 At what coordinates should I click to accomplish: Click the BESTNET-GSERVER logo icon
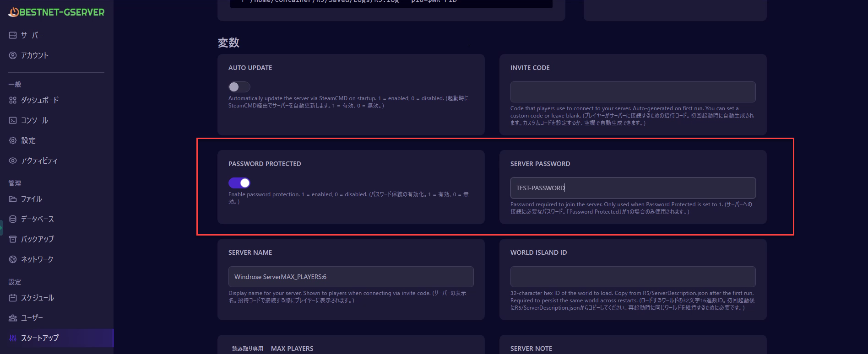[14, 12]
